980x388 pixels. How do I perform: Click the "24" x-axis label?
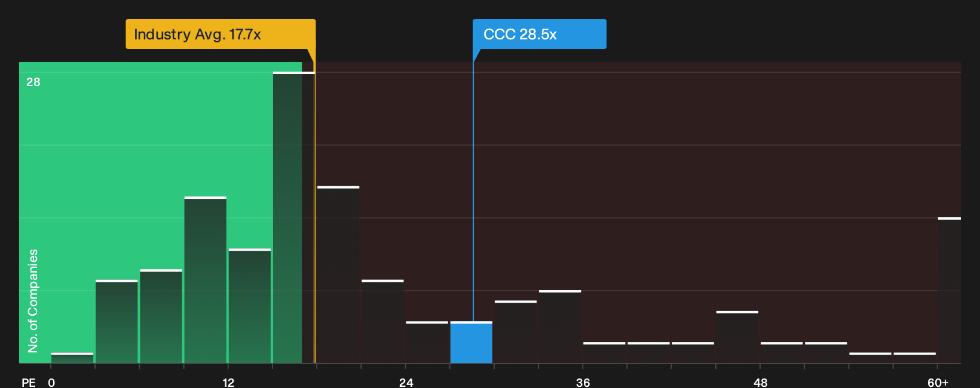tap(406, 382)
